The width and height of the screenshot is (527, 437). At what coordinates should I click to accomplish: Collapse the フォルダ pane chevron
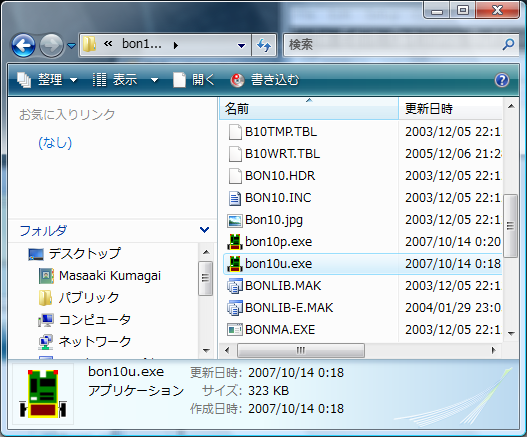204,230
